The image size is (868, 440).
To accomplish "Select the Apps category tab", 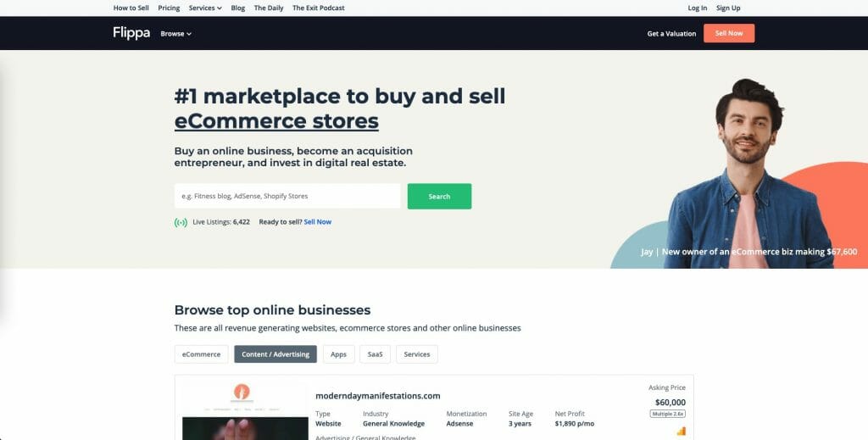I will [x=338, y=354].
